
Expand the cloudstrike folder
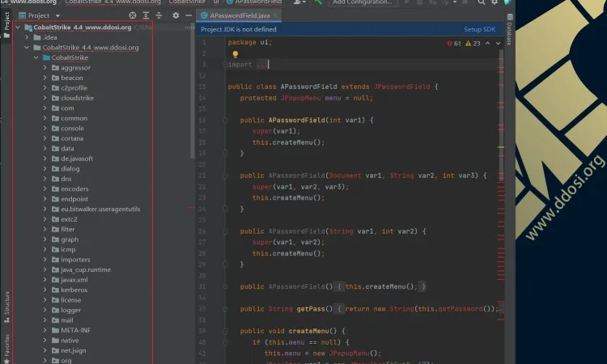coord(45,98)
